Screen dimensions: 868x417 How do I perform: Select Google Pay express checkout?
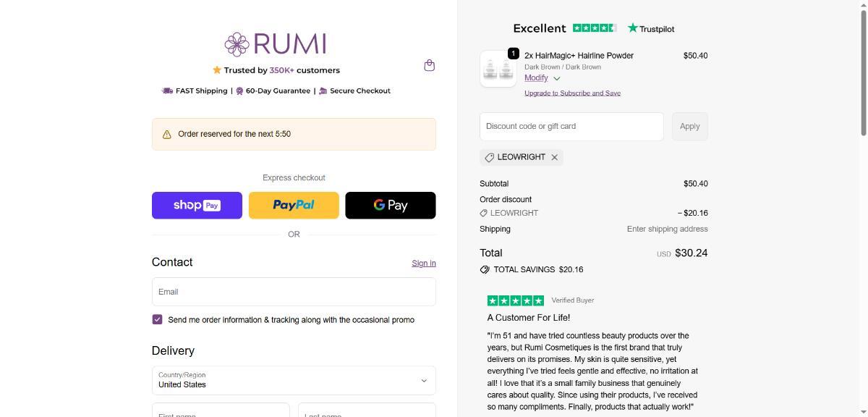[x=391, y=205]
